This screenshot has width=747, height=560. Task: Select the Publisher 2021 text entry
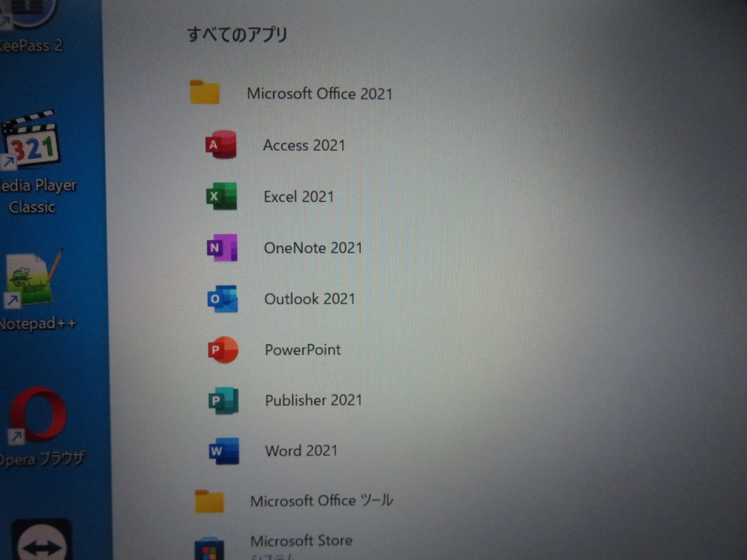tap(314, 400)
